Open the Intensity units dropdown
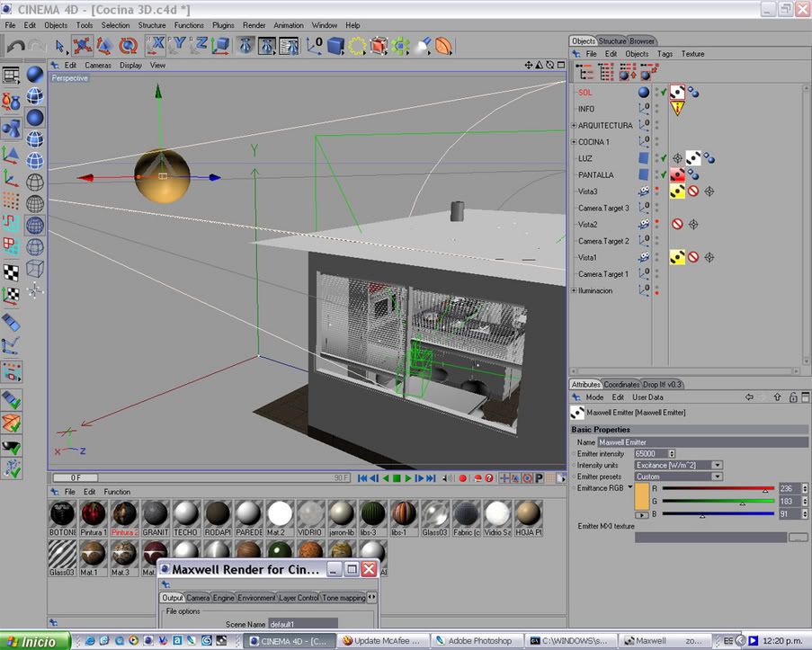The height and width of the screenshot is (650, 812). coord(678,465)
